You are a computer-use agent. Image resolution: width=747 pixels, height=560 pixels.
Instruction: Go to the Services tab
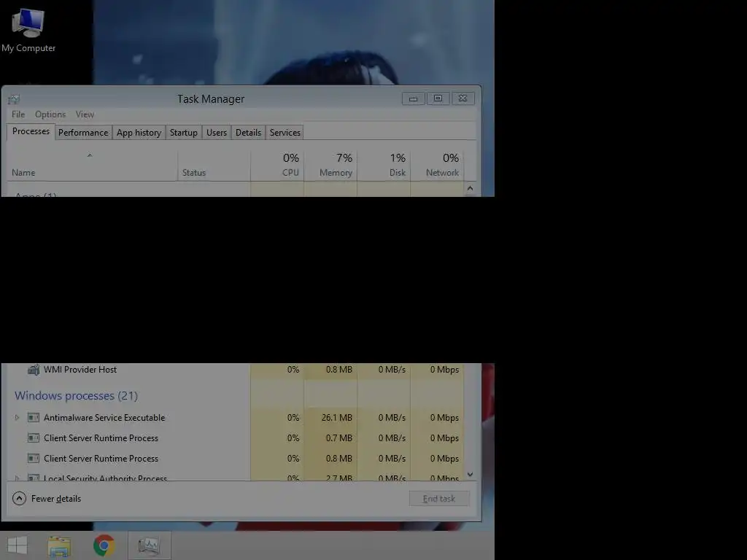285,133
